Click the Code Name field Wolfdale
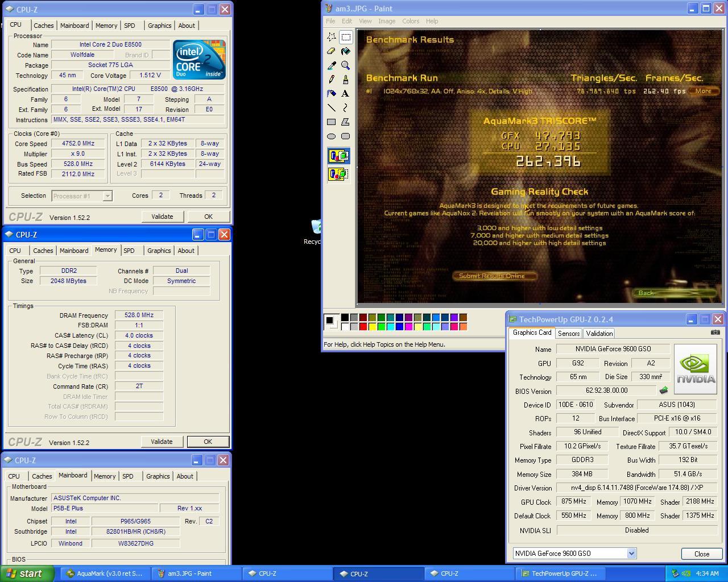 pyautogui.click(x=82, y=55)
